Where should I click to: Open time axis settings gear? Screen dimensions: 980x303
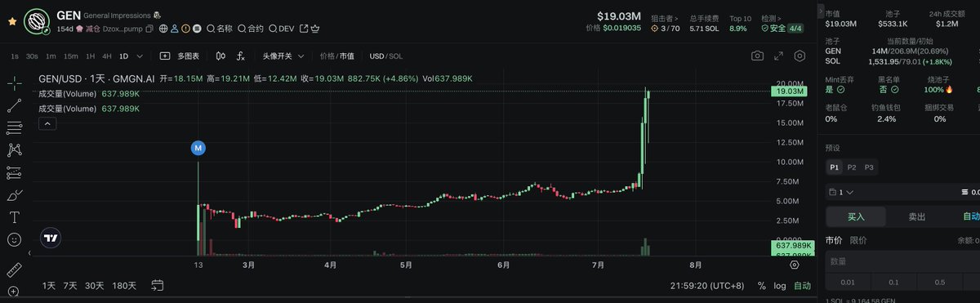coord(794,265)
